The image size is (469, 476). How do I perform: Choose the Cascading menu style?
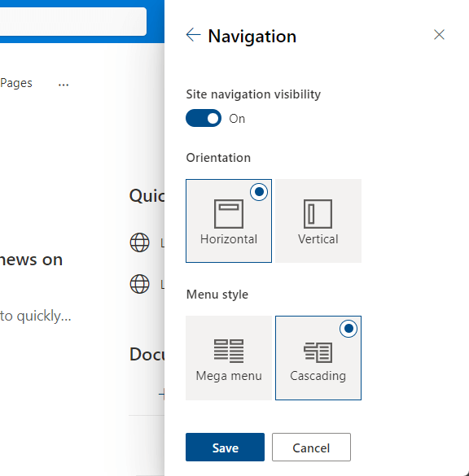click(318, 358)
